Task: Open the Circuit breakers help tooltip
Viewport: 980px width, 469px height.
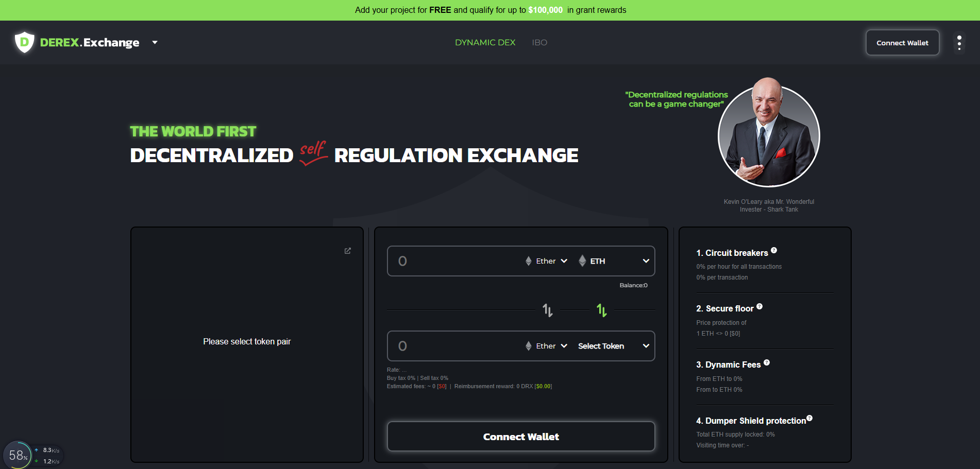Action: point(774,250)
